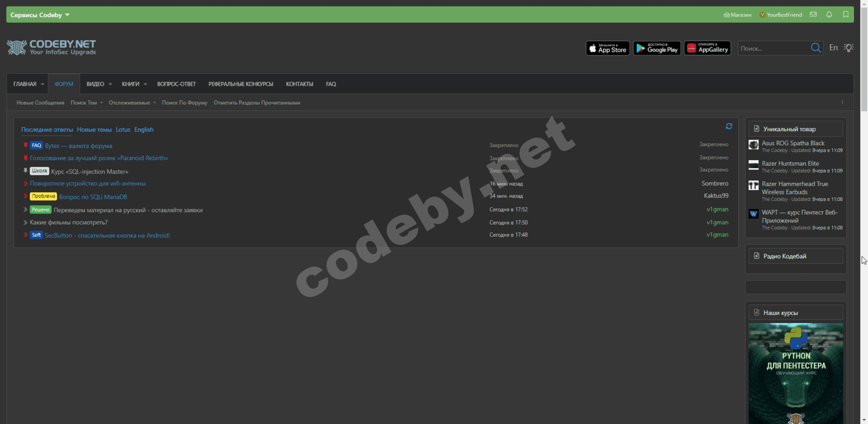This screenshot has height=424, width=868.
Task: Expand the Сервисы Codeby dropdown
Action: point(40,15)
